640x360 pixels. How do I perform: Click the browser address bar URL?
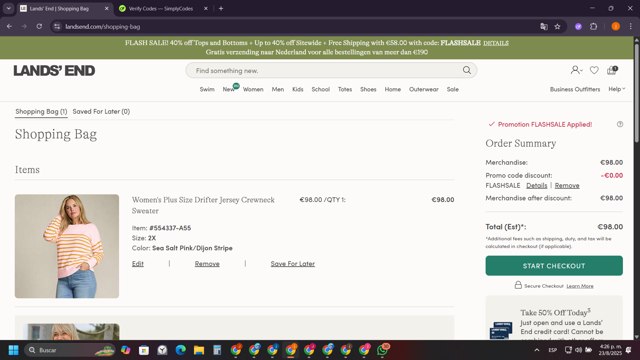[103, 27]
